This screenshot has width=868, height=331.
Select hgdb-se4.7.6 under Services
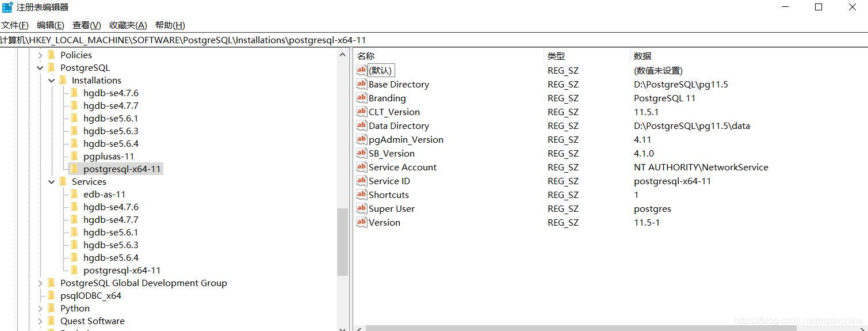click(111, 207)
